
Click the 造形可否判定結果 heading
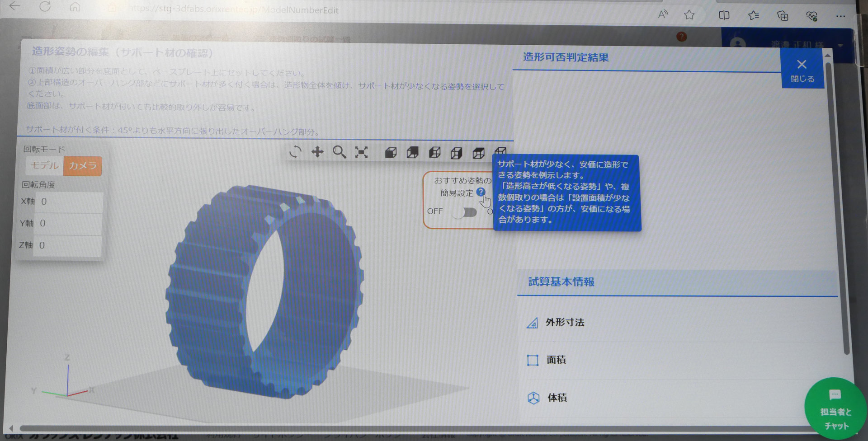tap(566, 57)
